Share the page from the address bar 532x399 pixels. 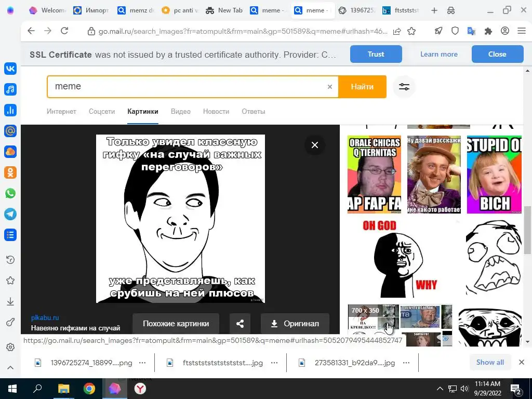tap(396, 31)
